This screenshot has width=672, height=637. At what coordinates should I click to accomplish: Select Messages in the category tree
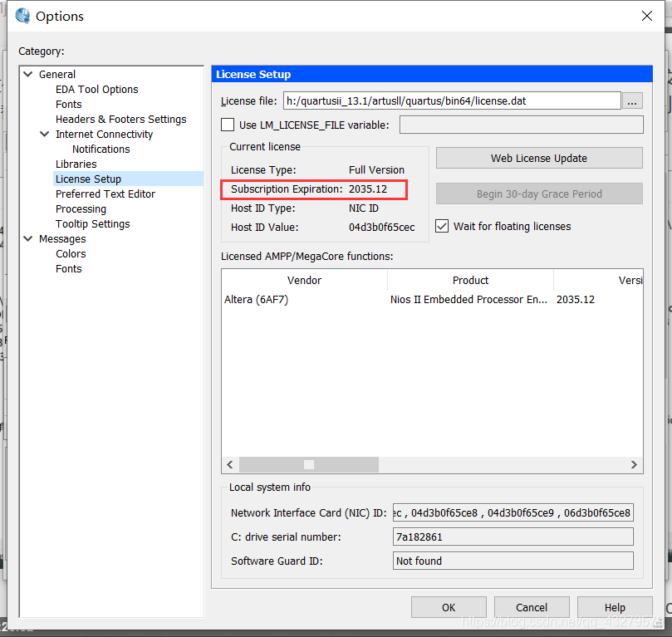[x=62, y=239]
